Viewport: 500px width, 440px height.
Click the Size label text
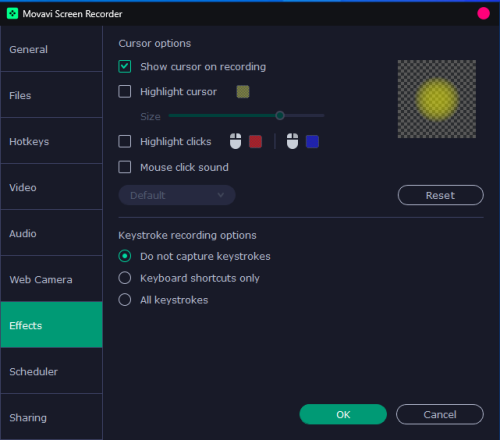pyautogui.click(x=150, y=116)
